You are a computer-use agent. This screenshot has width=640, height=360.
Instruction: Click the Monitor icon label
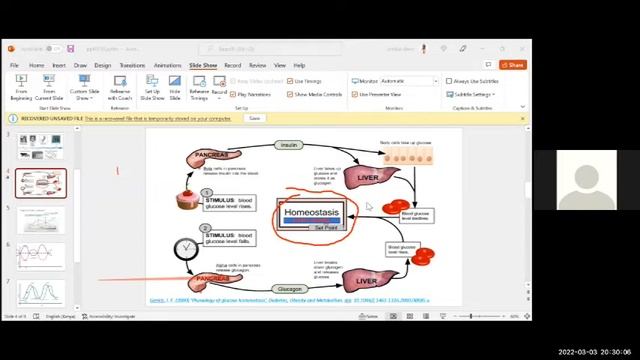pyautogui.click(x=364, y=81)
